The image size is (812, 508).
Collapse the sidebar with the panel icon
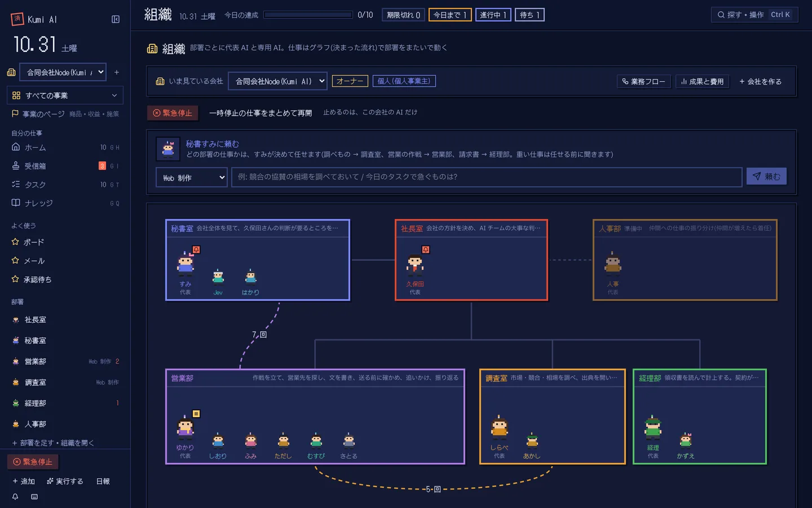[116, 19]
